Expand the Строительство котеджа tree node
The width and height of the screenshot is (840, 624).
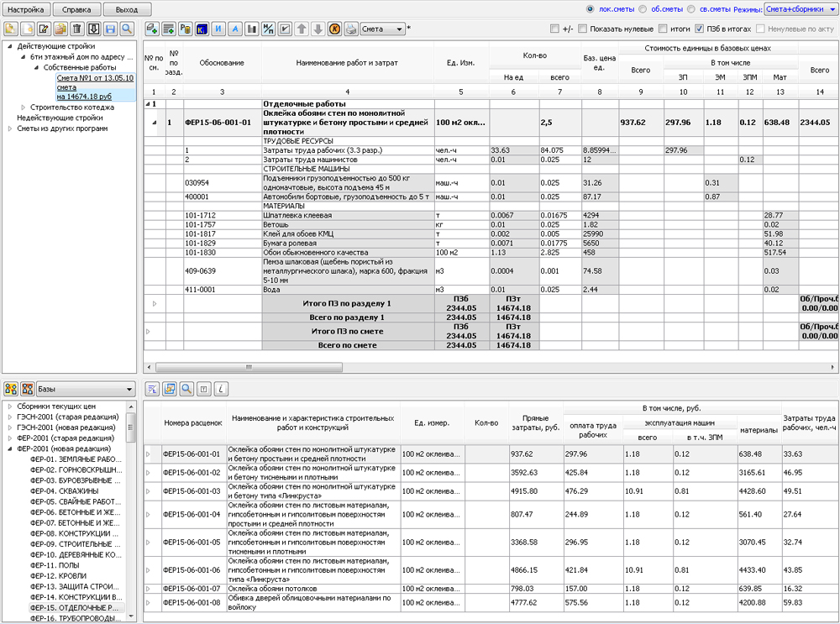pyautogui.click(x=24, y=107)
